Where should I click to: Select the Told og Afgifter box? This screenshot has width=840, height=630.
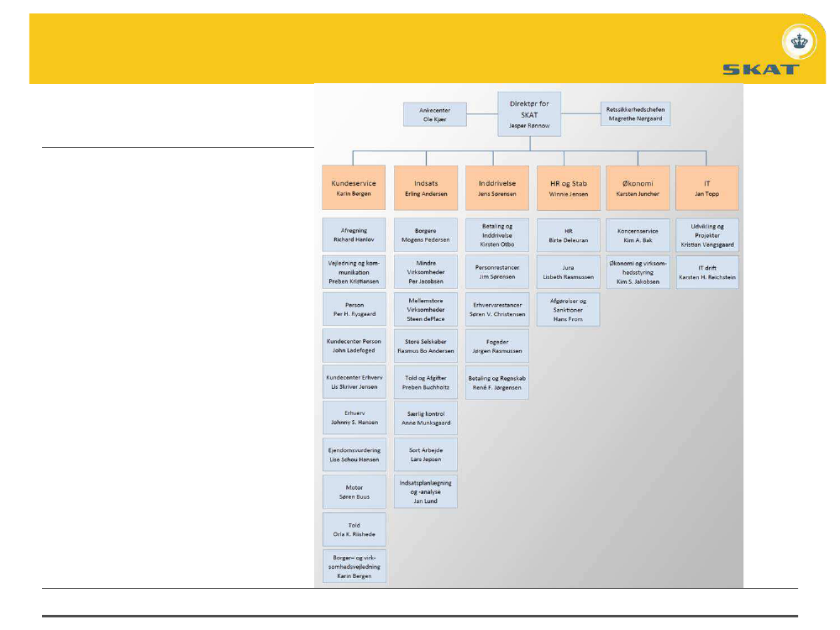coord(426,382)
